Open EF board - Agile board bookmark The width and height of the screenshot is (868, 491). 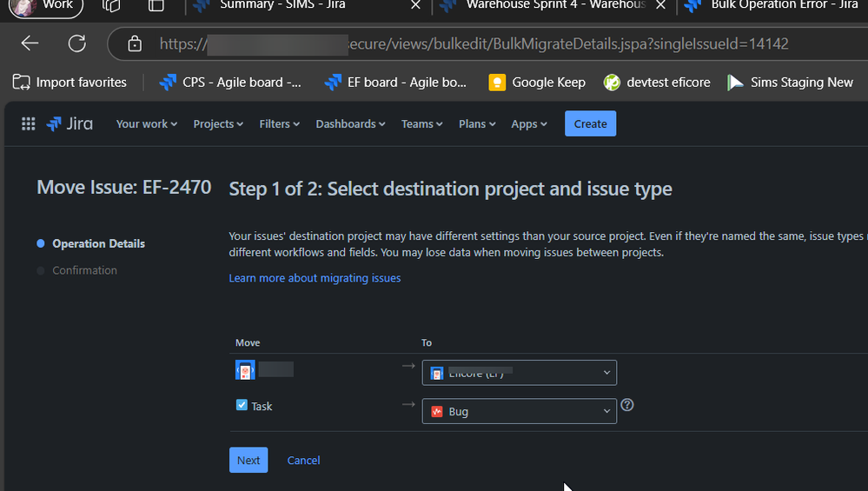pyautogui.click(x=395, y=83)
